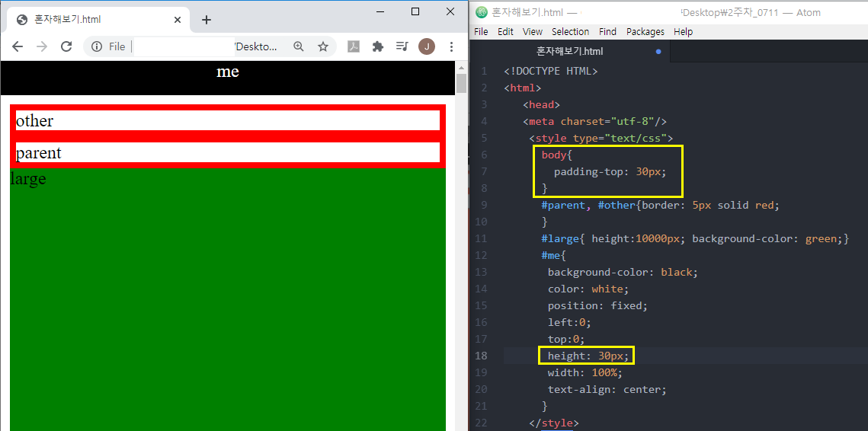This screenshot has height=431, width=868.
Task: Open Chrome's three-dot menu
Action: [x=451, y=46]
